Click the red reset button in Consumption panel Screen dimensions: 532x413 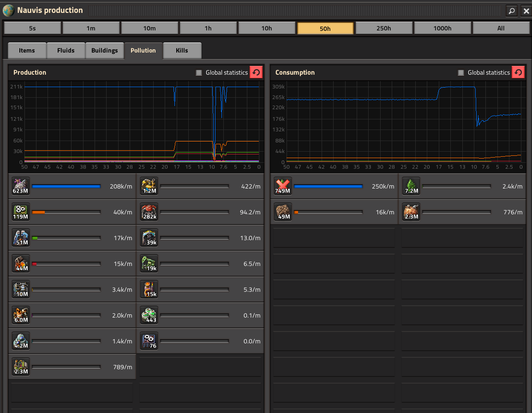click(518, 72)
